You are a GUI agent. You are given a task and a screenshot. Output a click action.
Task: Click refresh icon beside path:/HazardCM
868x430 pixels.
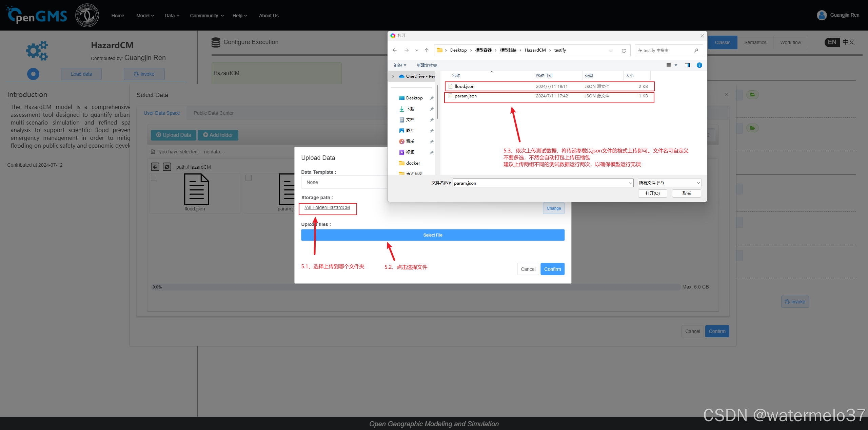pyautogui.click(x=167, y=167)
